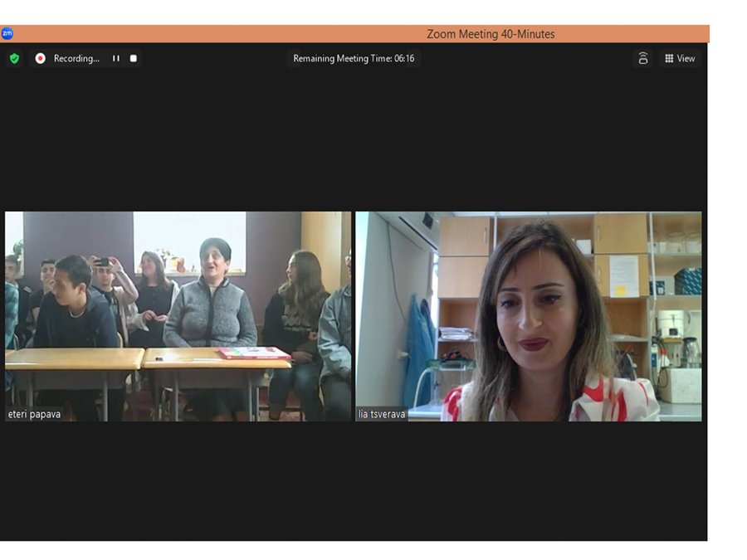Click the red recording indicator dot

(x=40, y=59)
